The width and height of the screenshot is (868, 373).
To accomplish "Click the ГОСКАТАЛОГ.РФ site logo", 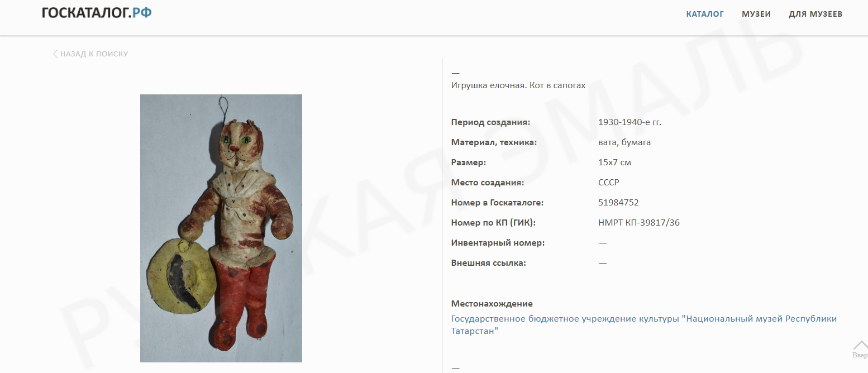I will (97, 12).
